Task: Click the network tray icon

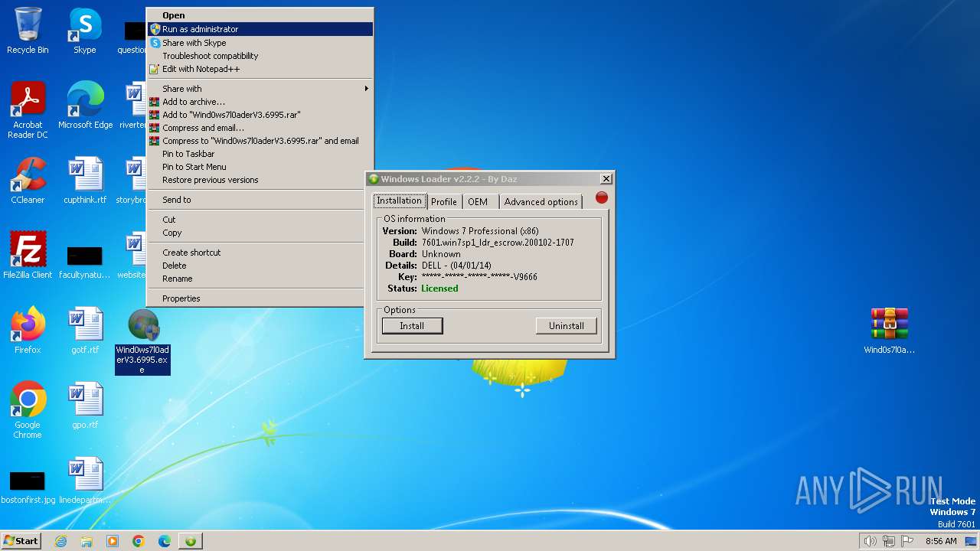Action: click(889, 541)
